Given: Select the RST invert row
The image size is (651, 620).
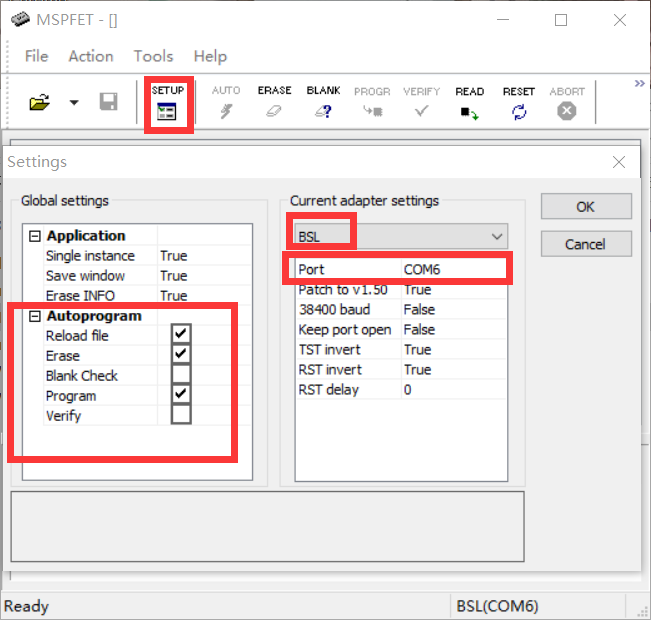Looking at the screenshot, I should pyautogui.click(x=401, y=370).
